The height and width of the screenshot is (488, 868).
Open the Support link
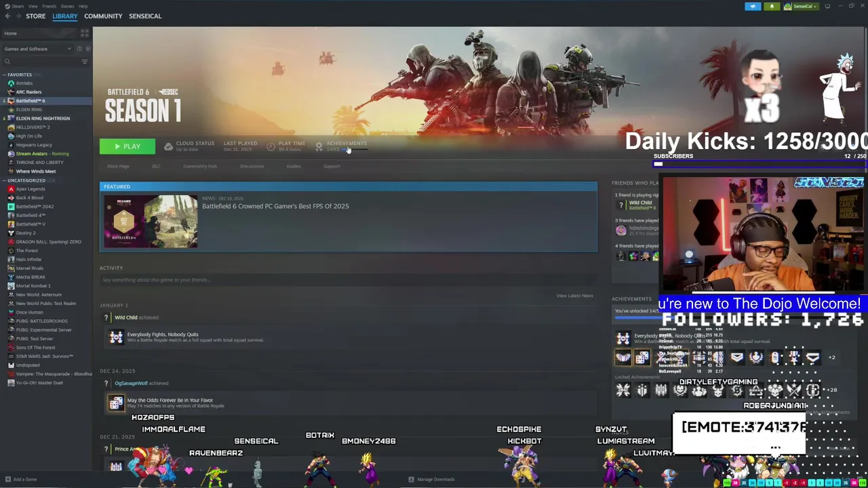click(x=332, y=166)
